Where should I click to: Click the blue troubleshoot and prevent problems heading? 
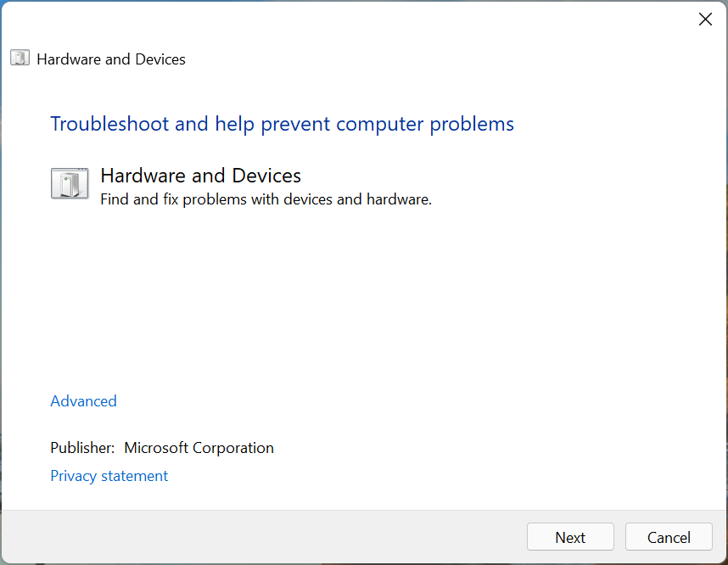tap(283, 124)
